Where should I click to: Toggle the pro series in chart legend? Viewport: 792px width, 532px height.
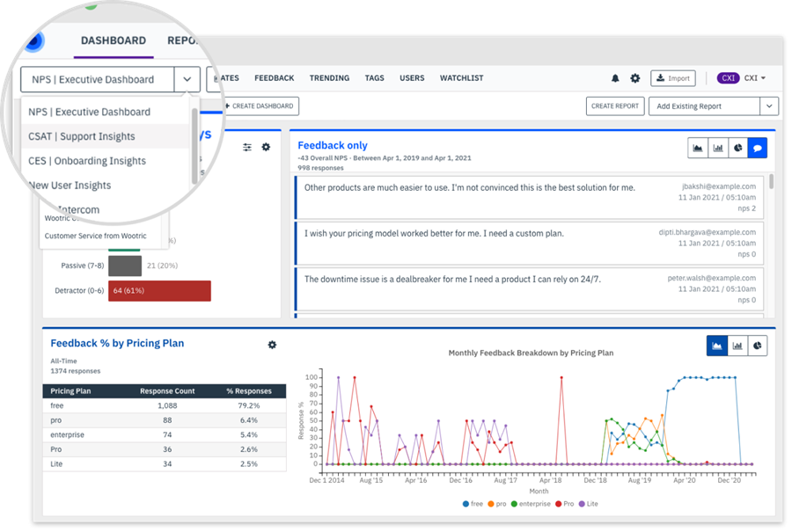click(497, 504)
